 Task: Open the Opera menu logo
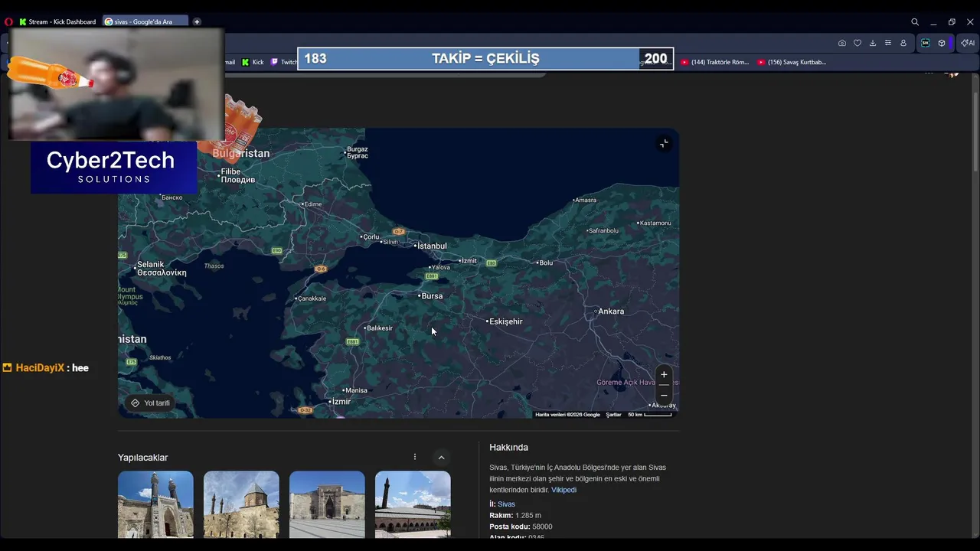click(x=8, y=22)
